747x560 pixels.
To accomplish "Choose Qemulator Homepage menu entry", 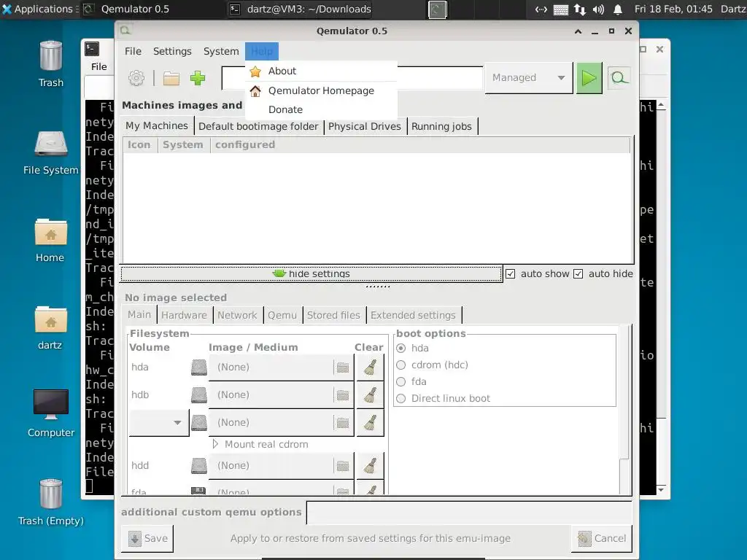I will (322, 90).
